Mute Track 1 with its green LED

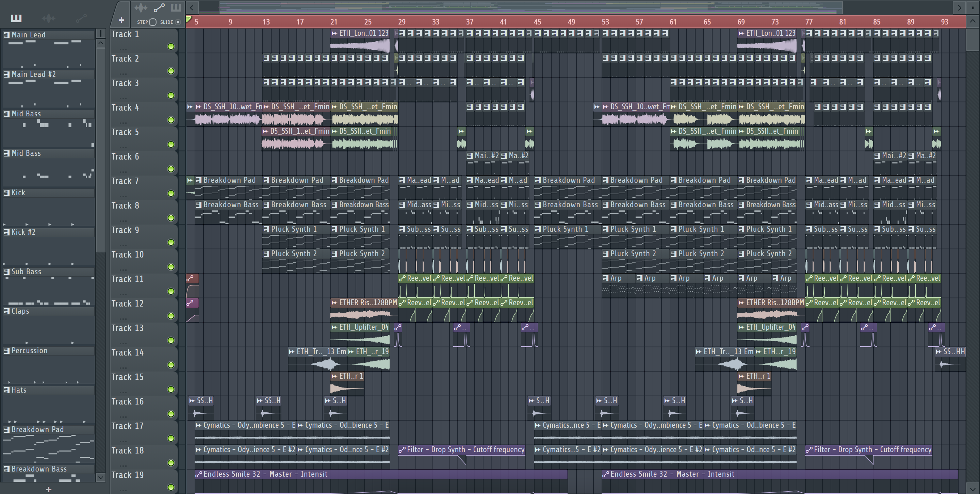(x=171, y=46)
